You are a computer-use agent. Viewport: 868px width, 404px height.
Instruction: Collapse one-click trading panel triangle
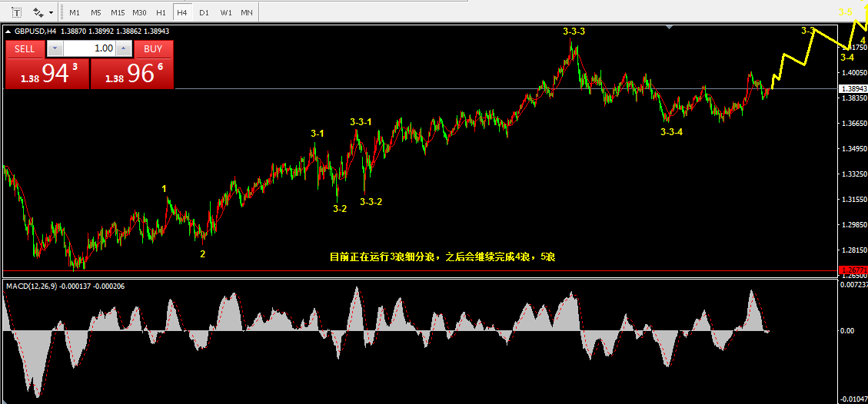8,31
